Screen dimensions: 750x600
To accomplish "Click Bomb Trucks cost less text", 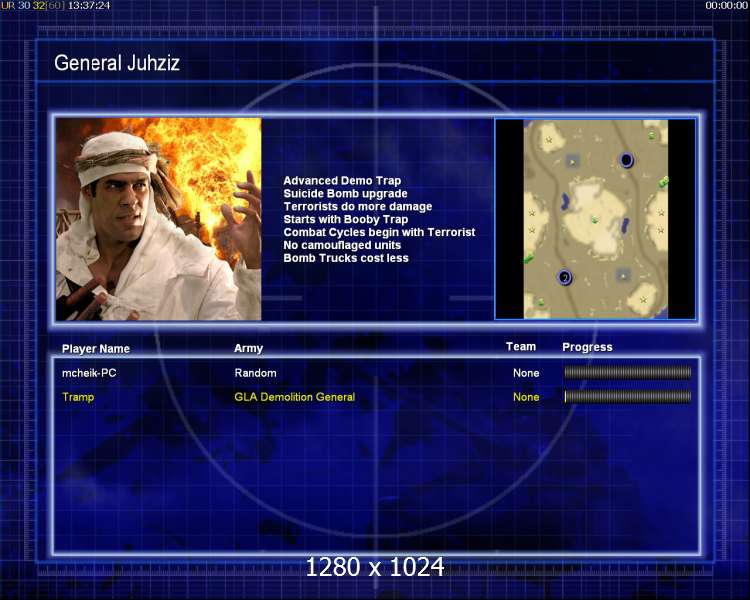I will click(x=346, y=258).
